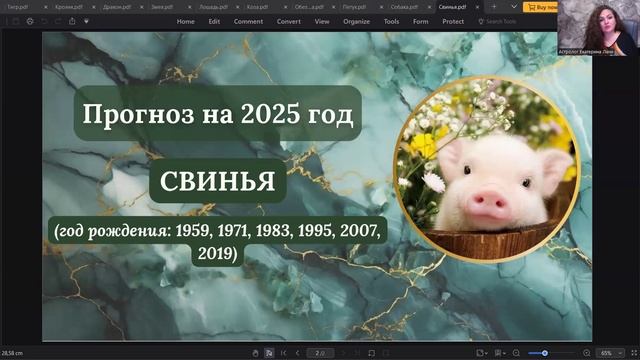Click the webcam video overlay of the presenter
640x360 pixels.
tap(598, 28)
